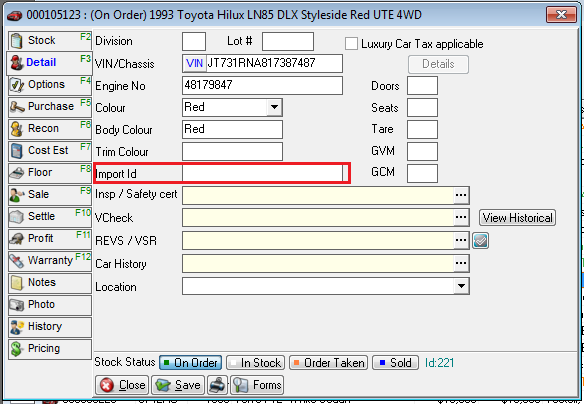
Task: Click the printer icon button
Action: pyautogui.click(x=217, y=385)
